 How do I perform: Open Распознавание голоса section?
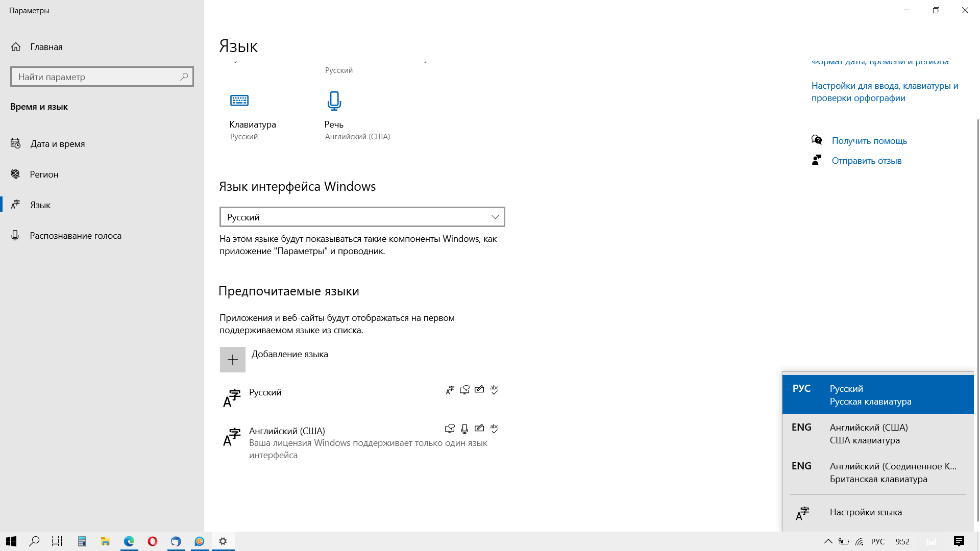coord(75,236)
